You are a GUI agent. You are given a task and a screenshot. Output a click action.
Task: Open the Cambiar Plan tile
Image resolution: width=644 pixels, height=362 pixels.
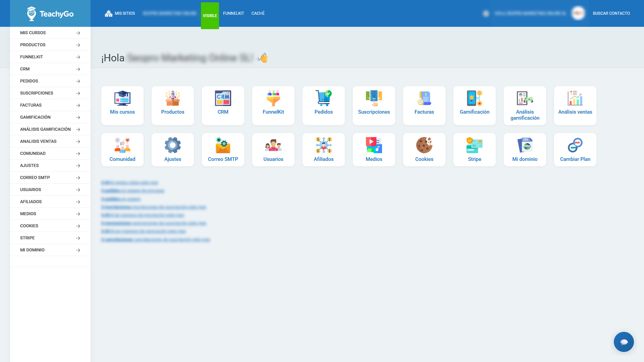click(x=575, y=149)
